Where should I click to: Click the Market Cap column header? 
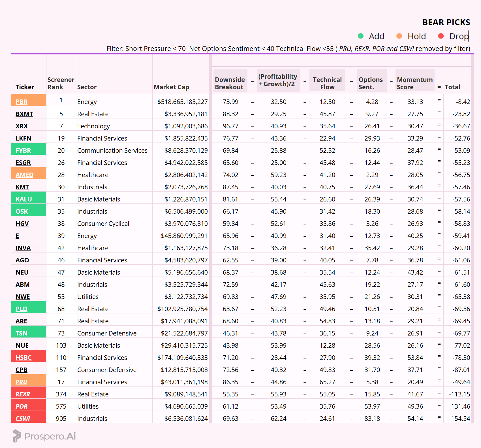pyautogui.click(x=172, y=87)
